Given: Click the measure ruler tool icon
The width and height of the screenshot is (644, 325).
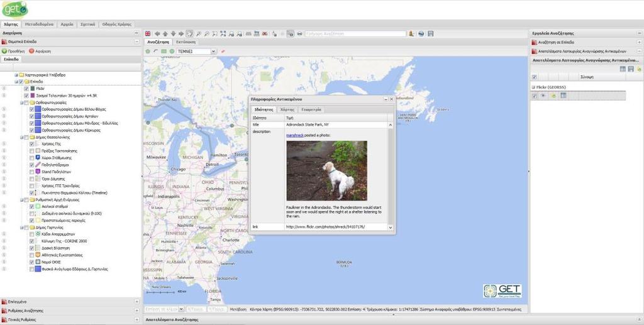Looking at the screenshot, I should point(248,34).
